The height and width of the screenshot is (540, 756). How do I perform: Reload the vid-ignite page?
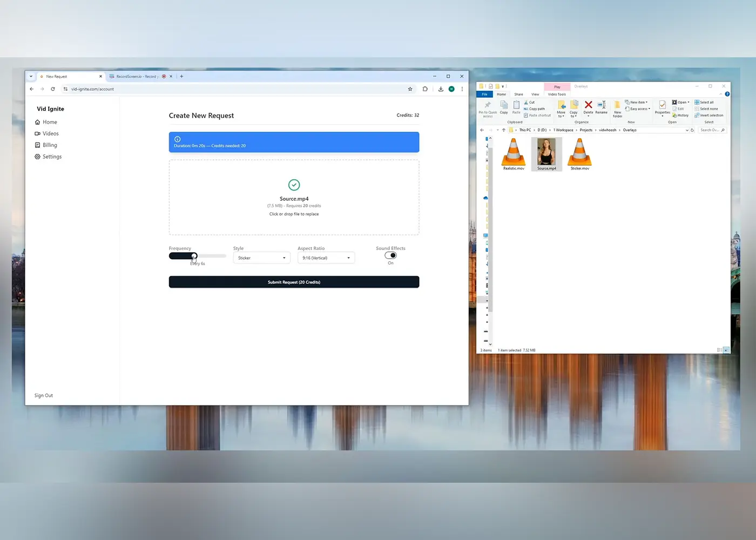coord(53,89)
